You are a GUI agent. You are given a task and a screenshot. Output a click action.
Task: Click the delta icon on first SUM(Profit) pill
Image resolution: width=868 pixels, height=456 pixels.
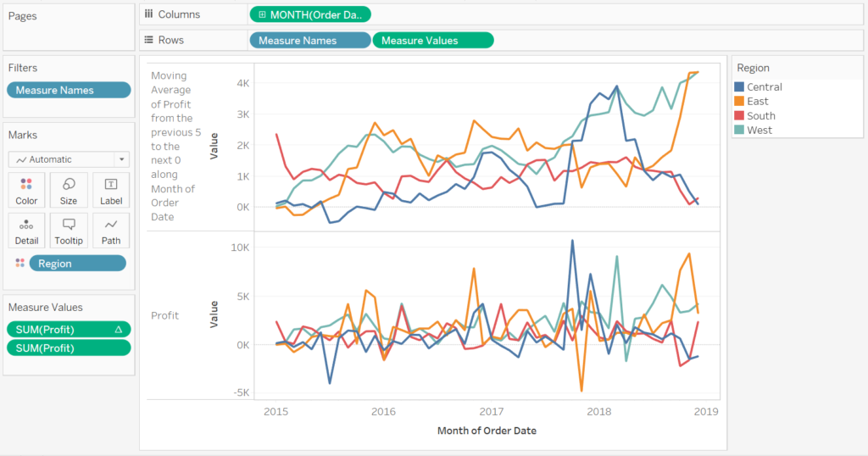(x=119, y=329)
